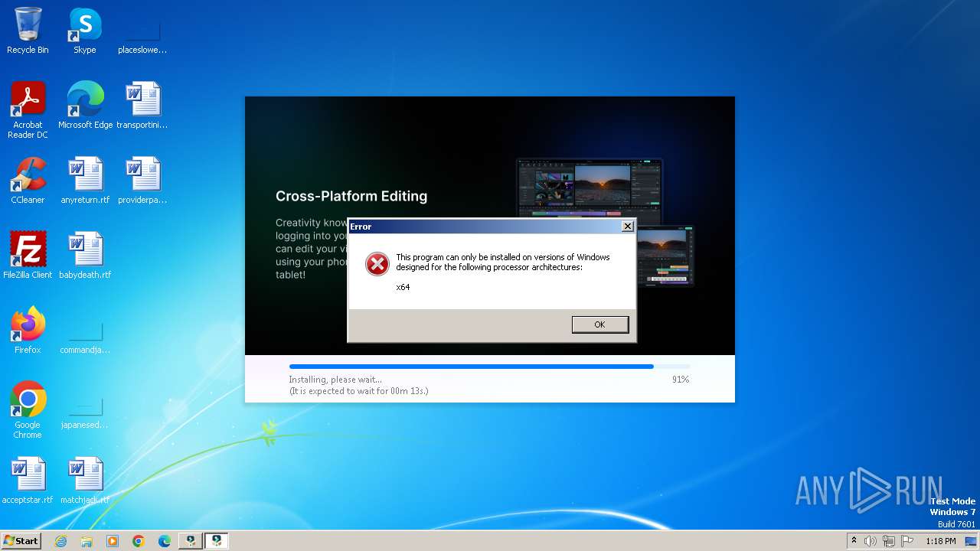Click the 'Installing, please wait...' text
The image size is (980, 551).
[335, 380]
